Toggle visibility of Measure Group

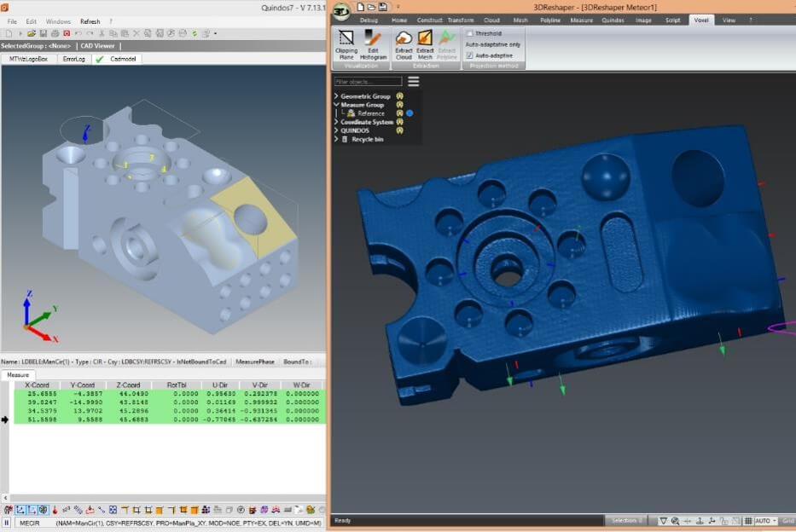coord(399,105)
